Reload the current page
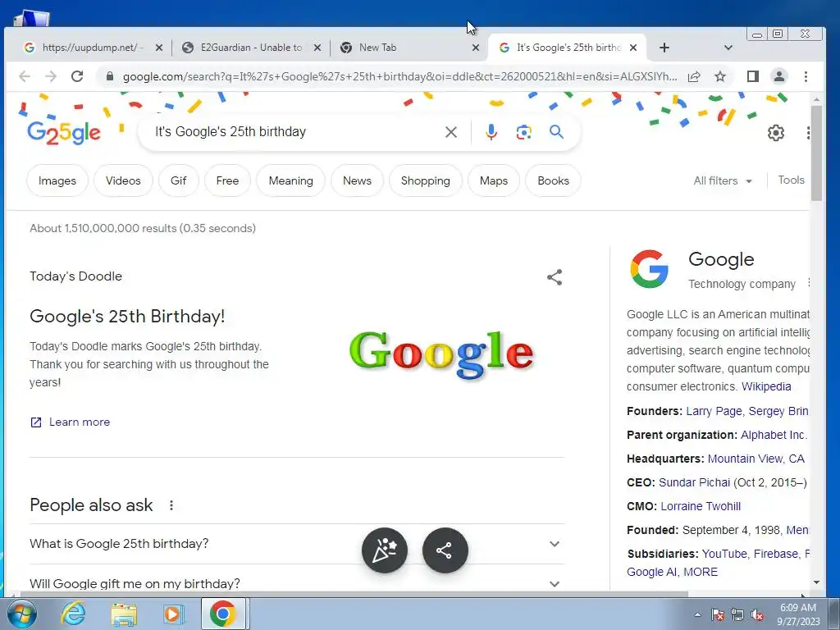 77,76
